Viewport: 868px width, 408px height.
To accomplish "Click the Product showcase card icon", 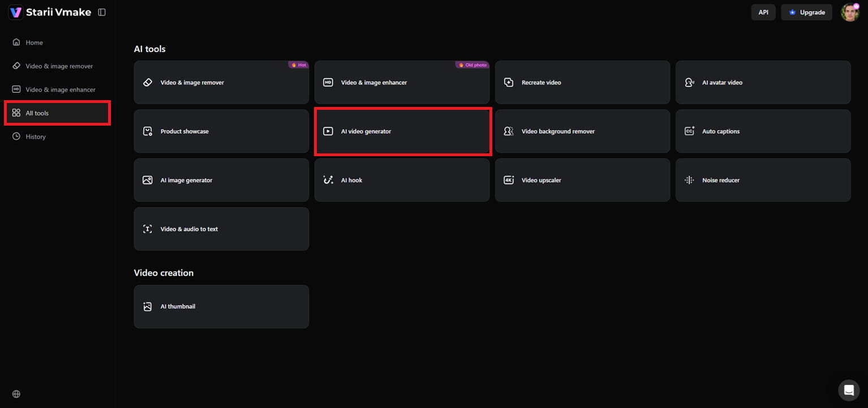I will coord(148,131).
